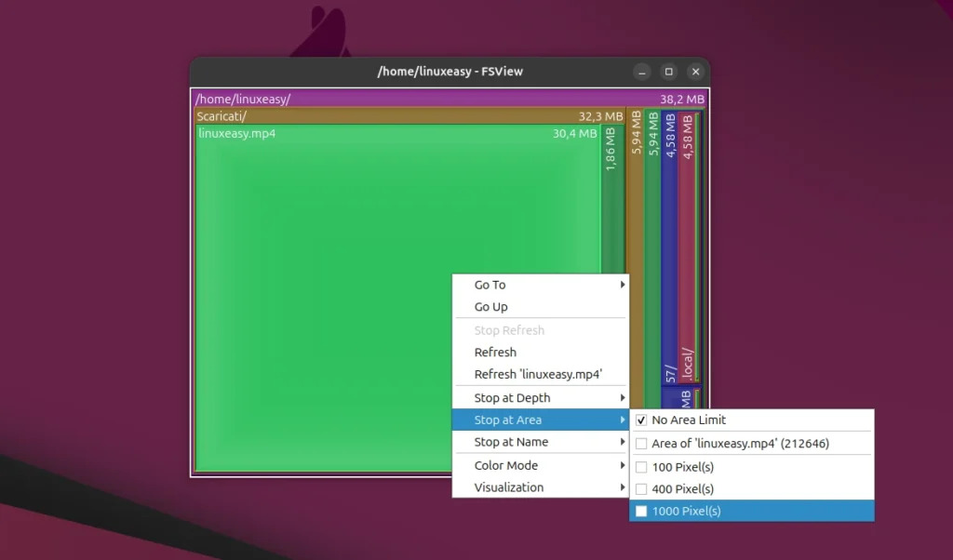This screenshot has height=560, width=953.
Task: Click the blue '57/' directory block
Action: [672, 279]
